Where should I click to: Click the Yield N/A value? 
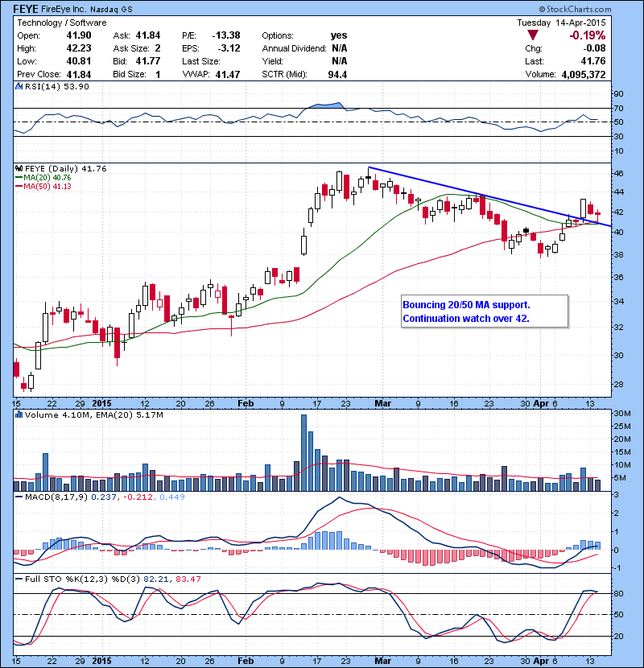point(339,61)
